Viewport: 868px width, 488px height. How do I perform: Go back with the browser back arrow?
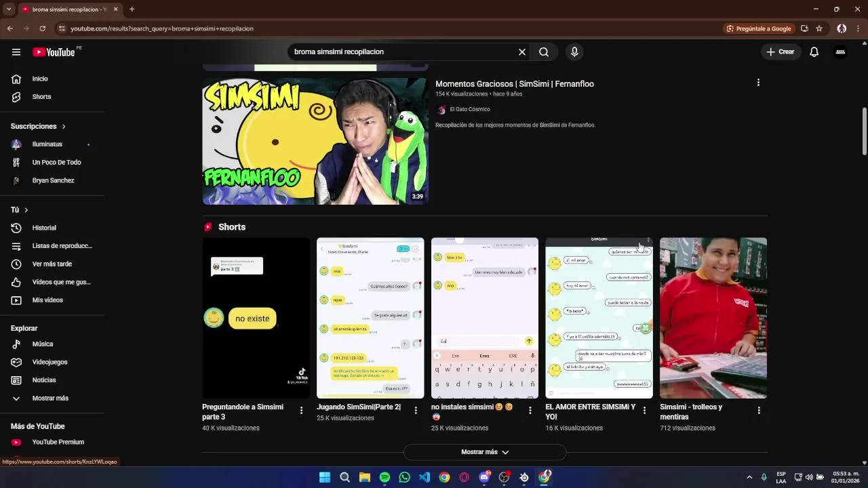[9, 28]
